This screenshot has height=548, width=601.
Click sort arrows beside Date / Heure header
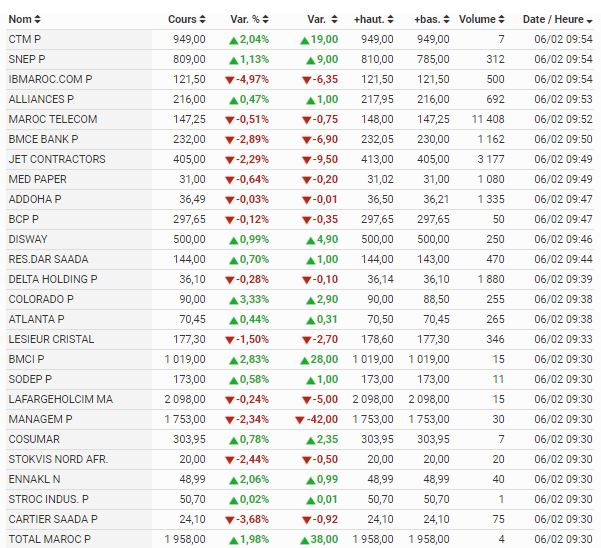590,19
